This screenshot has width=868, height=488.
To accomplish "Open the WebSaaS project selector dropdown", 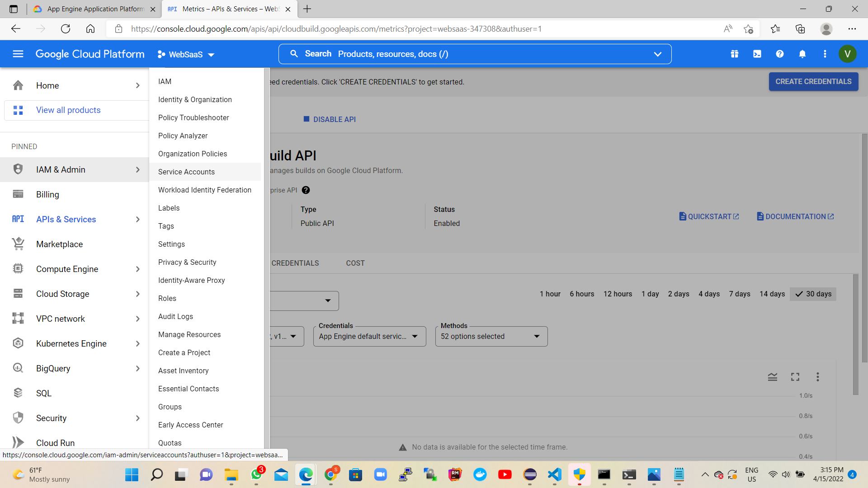I will [x=186, y=55].
